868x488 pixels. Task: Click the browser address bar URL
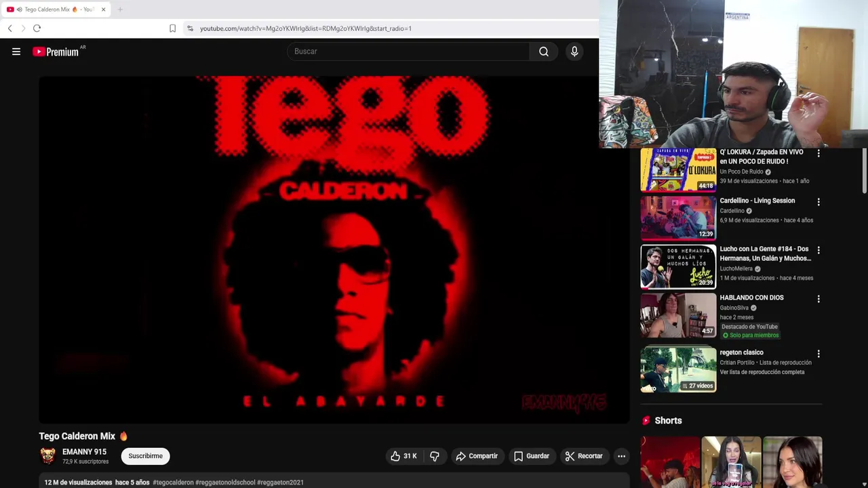click(306, 28)
